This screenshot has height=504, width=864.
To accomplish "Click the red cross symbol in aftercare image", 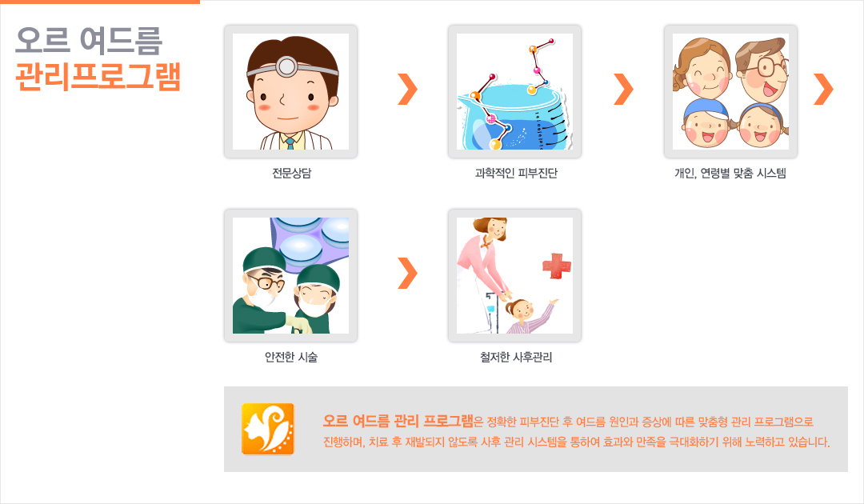I will [557, 266].
